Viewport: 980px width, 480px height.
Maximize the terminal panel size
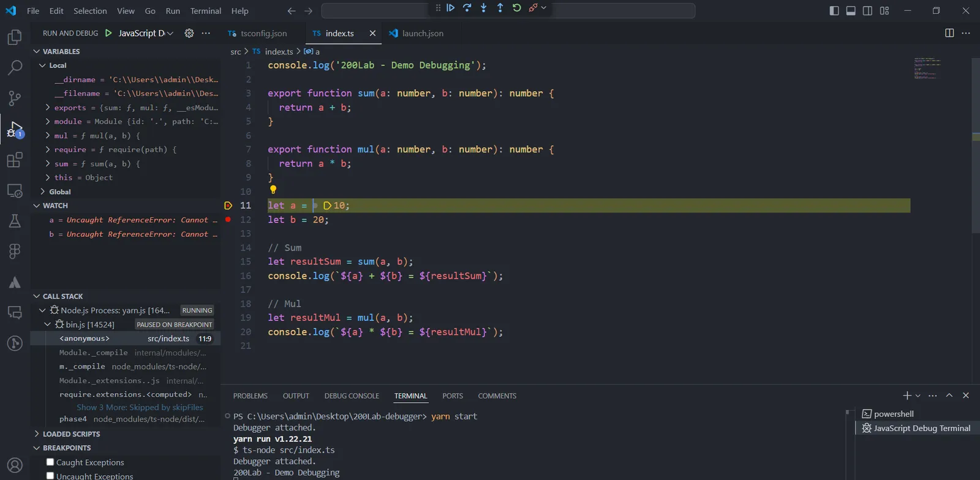tap(949, 396)
